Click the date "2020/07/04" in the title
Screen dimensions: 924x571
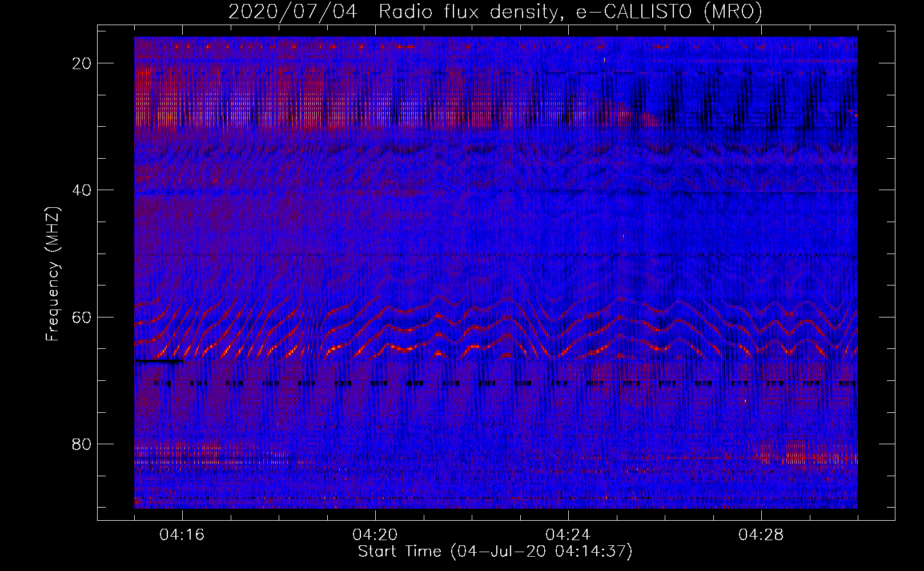(x=293, y=12)
